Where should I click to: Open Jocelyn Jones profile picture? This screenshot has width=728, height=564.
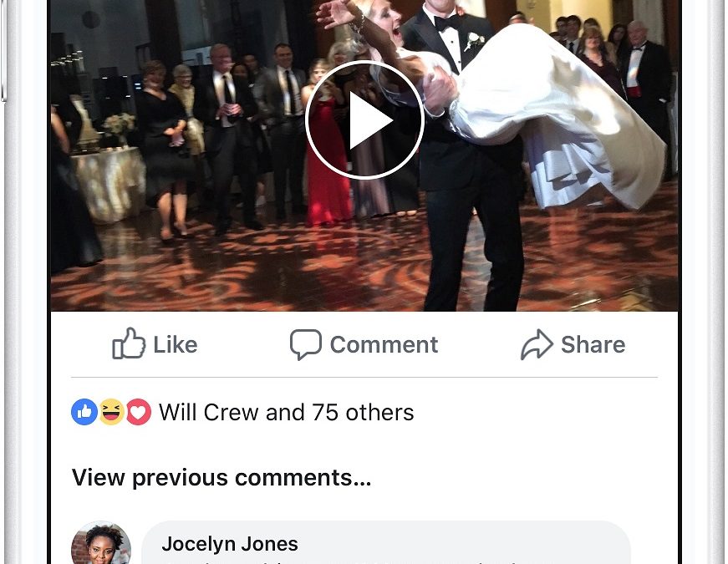pyautogui.click(x=101, y=543)
